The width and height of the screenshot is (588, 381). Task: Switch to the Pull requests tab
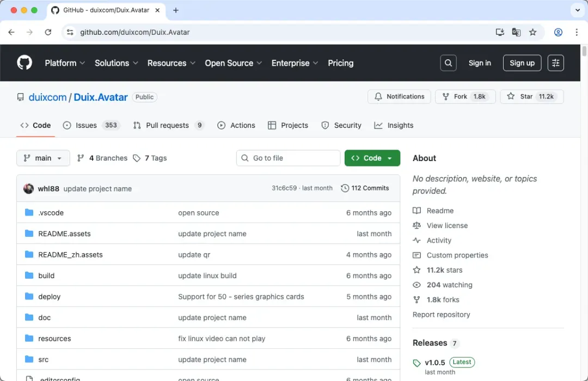coord(167,125)
